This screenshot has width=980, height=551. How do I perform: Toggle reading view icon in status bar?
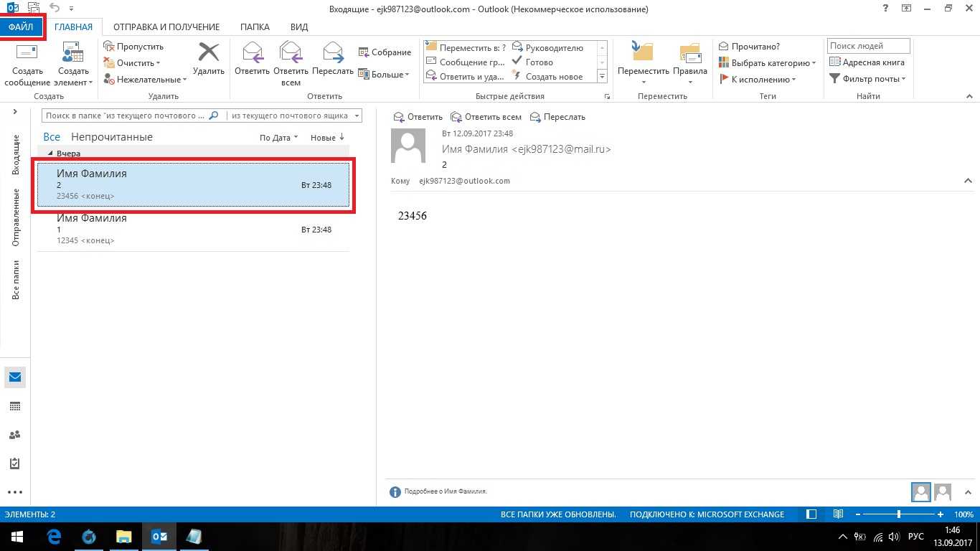[838, 514]
